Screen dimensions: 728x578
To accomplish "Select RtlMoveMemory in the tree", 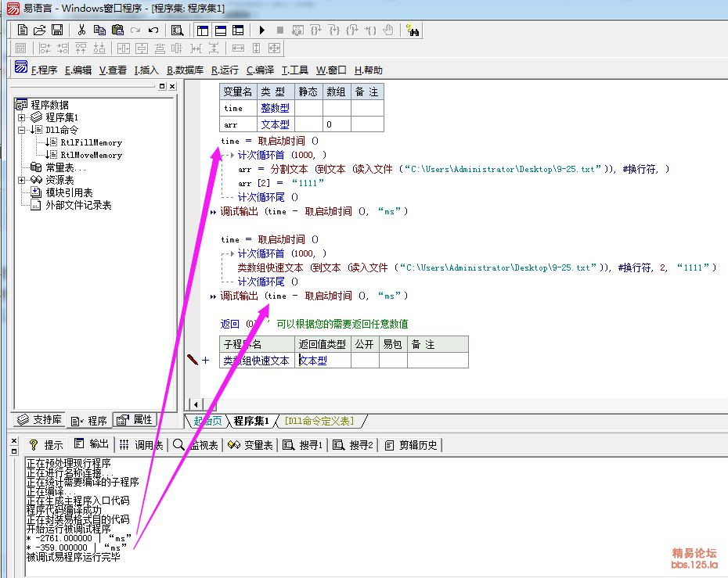I will click(91, 155).
